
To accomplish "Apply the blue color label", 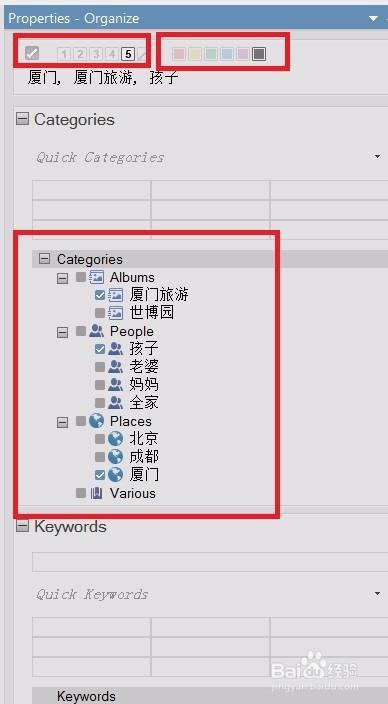I will tap(227, 54).
